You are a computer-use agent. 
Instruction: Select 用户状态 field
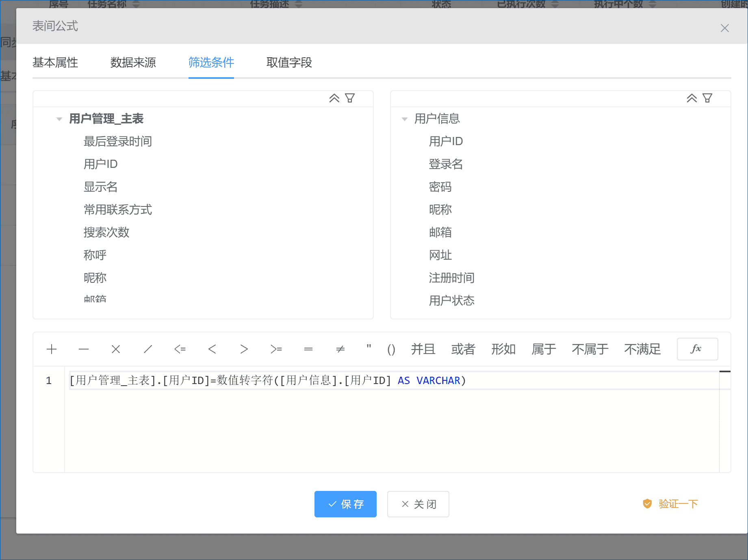[x=452, y=301]
